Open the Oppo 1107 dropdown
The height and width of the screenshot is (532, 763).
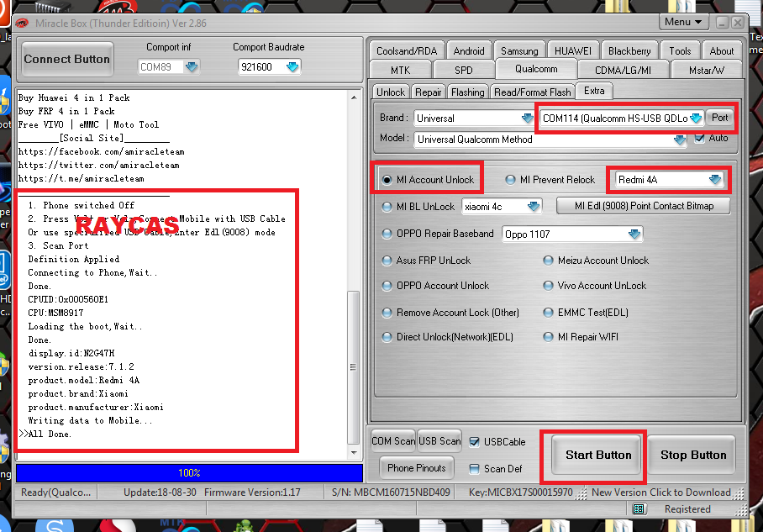pyautogui.click(x=634, y=234)
